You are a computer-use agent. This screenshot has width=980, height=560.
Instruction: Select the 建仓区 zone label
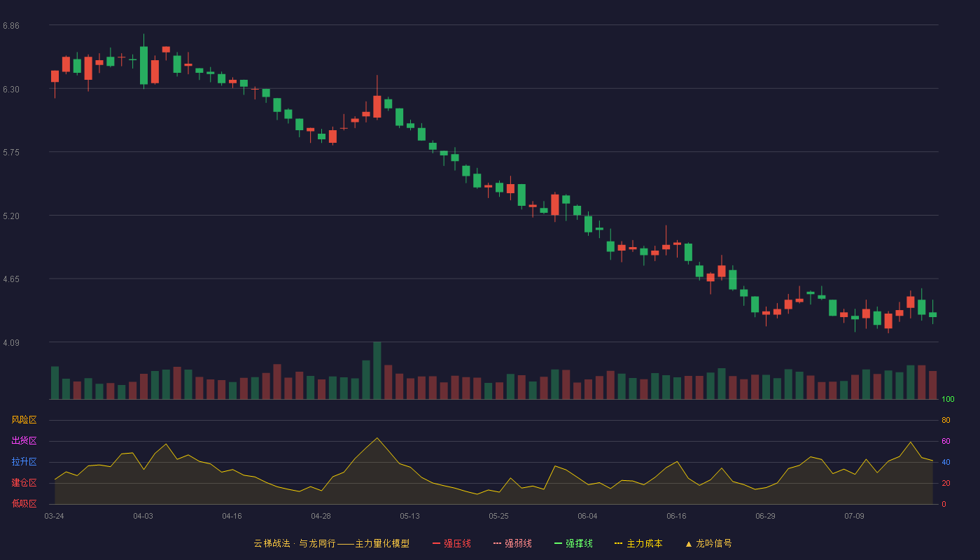(x=24, y=483)
